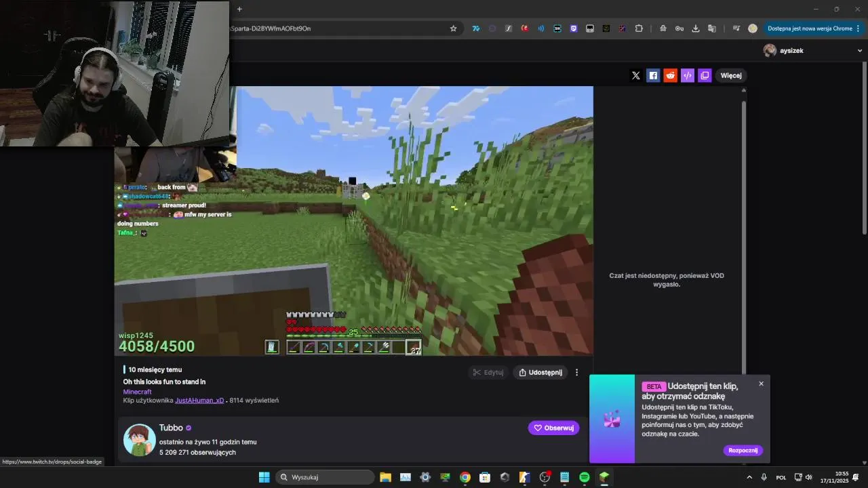Screen dimensions: 868x488
Task: Open the Tubbo channel name
Action: (171, 428)
